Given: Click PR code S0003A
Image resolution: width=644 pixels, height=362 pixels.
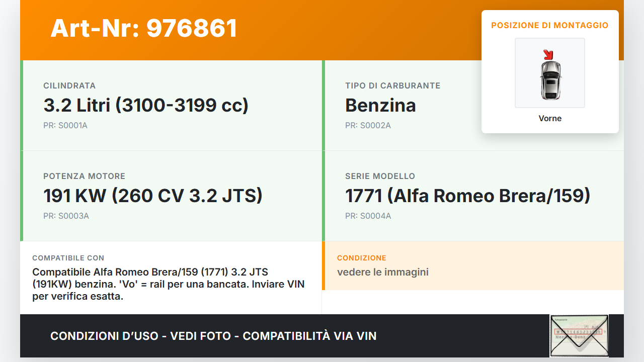Looking at the screenshot, I should (66, 216).
